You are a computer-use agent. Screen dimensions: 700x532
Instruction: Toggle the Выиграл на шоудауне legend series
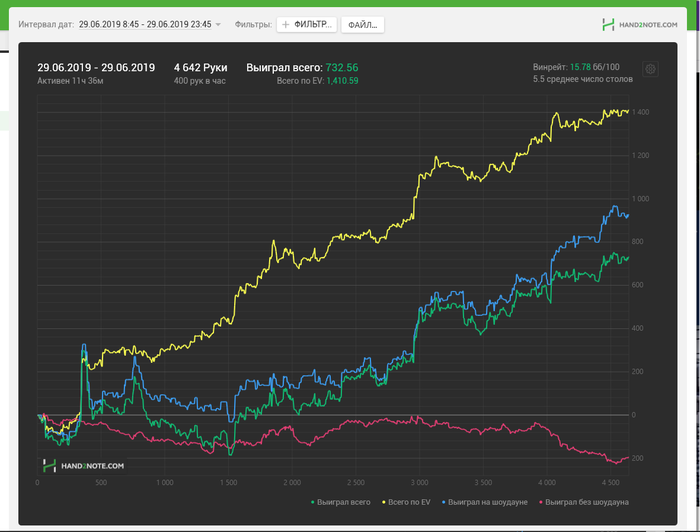(485, 502)
